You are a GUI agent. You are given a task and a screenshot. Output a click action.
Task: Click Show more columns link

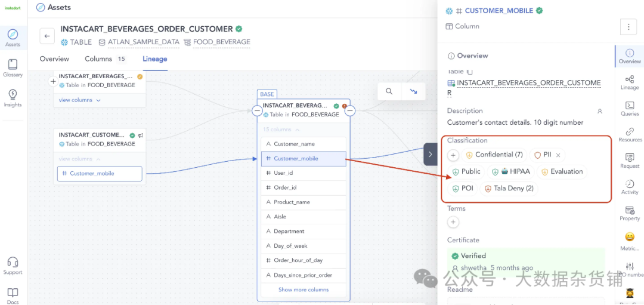pyautogui.click(x=304, y=290)
